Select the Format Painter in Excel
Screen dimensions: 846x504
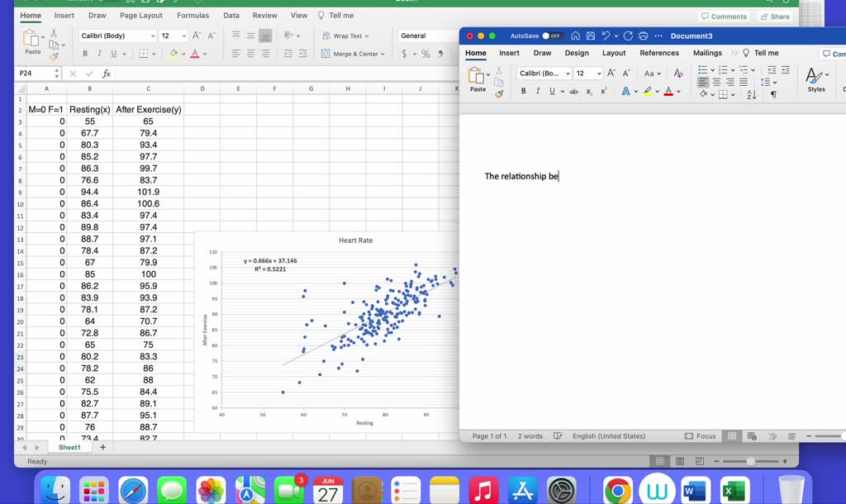click(x=55, y=55)
